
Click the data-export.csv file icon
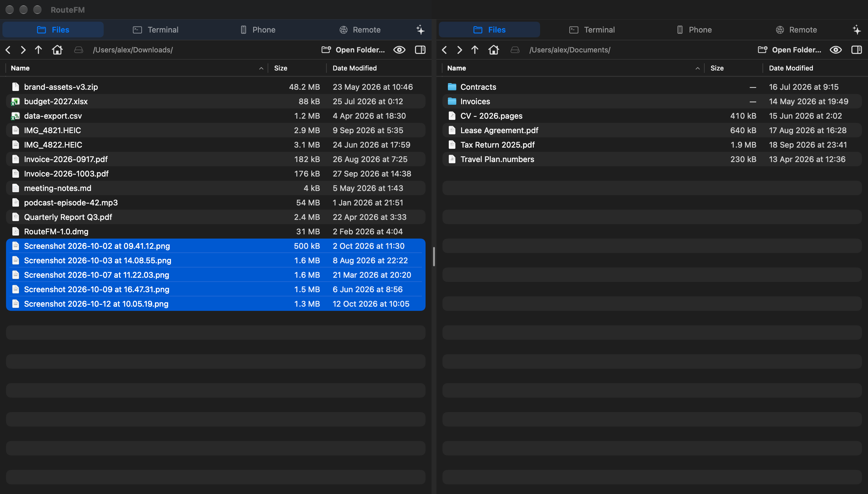coord(15,116)
